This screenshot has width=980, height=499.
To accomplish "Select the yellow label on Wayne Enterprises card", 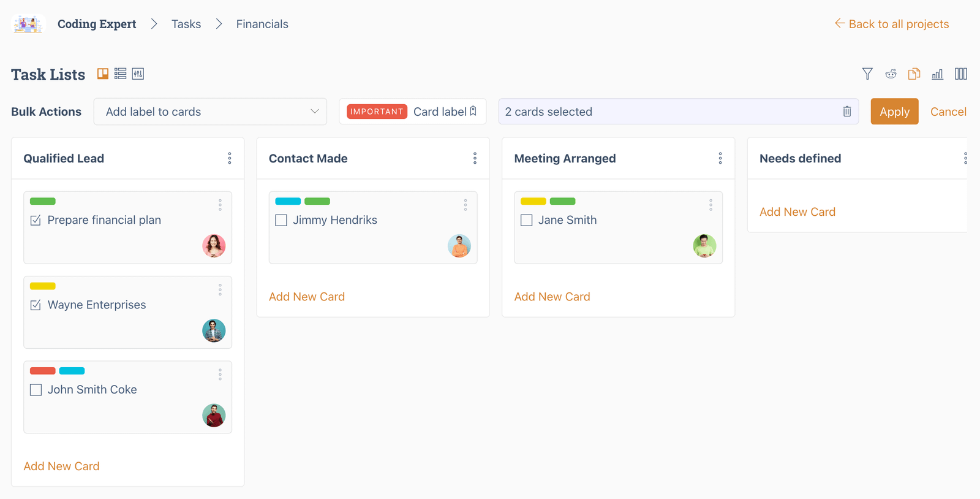I will click(x=42, y=286).
